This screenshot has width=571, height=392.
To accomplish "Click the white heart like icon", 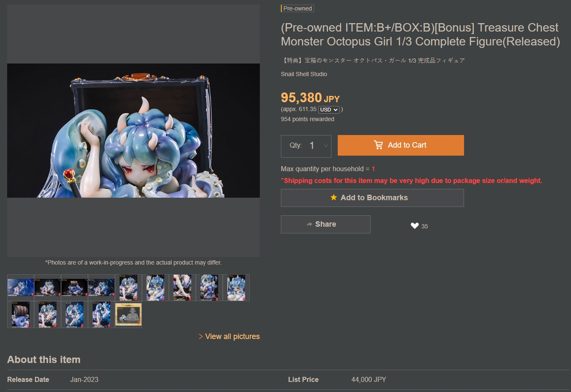I will [x=415, y=226].
